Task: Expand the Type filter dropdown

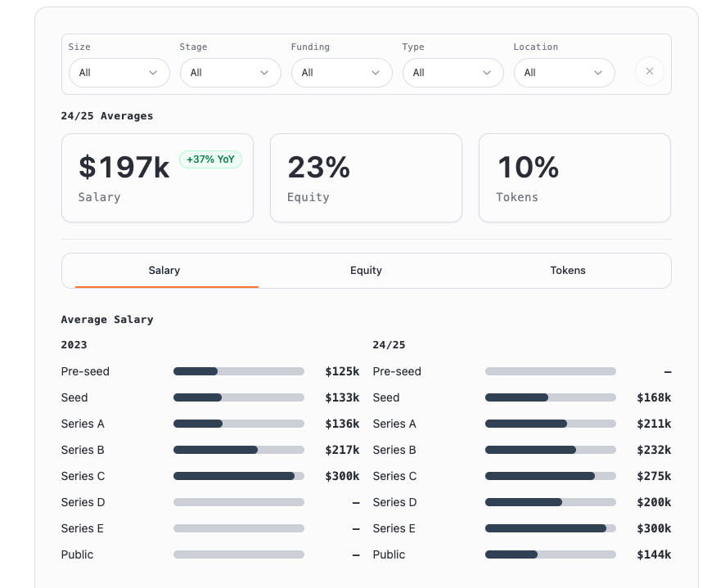Action: click(x=453, y=73)
